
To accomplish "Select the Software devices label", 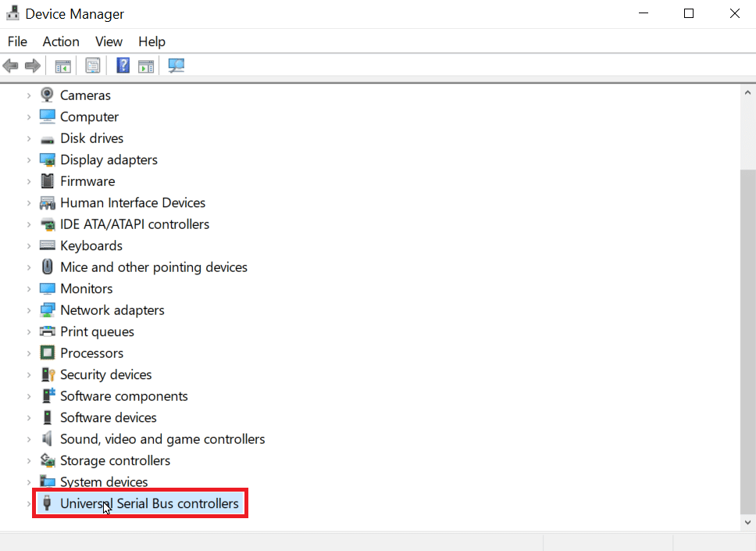I will coord(108,417).
